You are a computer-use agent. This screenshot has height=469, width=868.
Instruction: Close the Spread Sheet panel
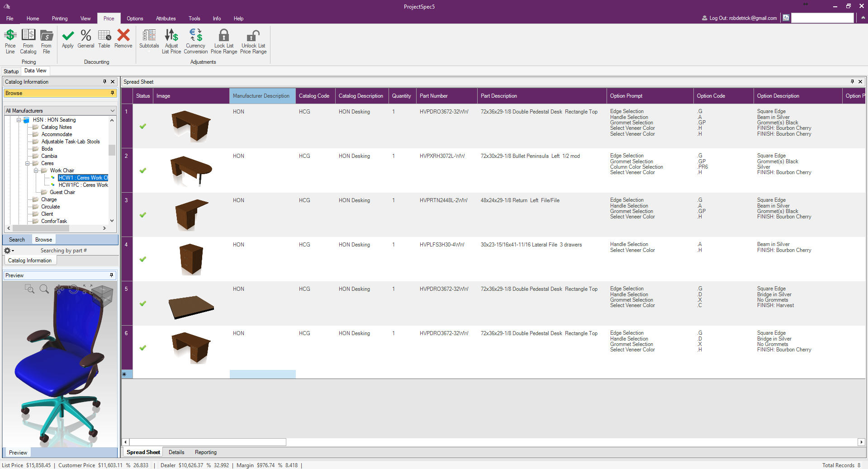[860, 82]
